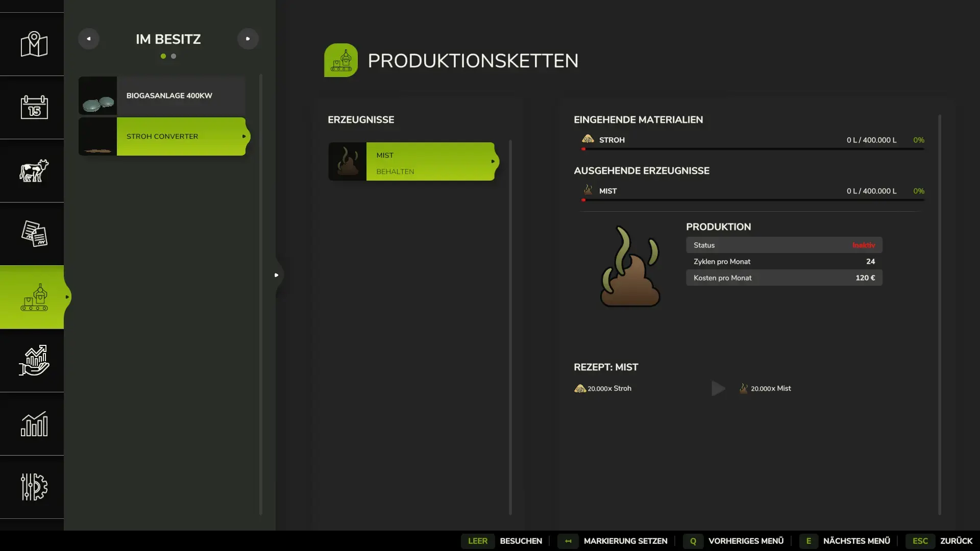The image size is (980, 551).
Task: Expand the side panel arrow handle
Action: (277, 275)
